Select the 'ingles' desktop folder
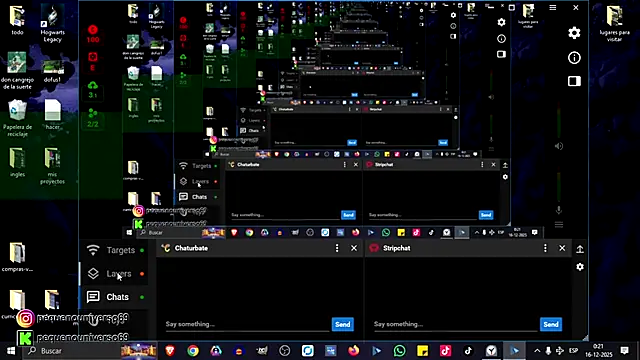 (x=17, y=163)
